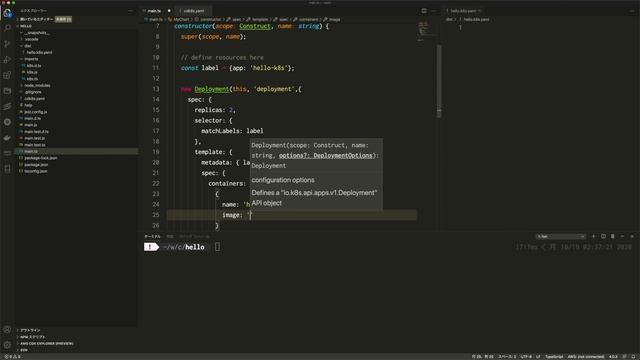Image resolution: width=640 pixels, height=360 pixels.
Task: Kill terminal with trash icon
Action: (613, 236)
